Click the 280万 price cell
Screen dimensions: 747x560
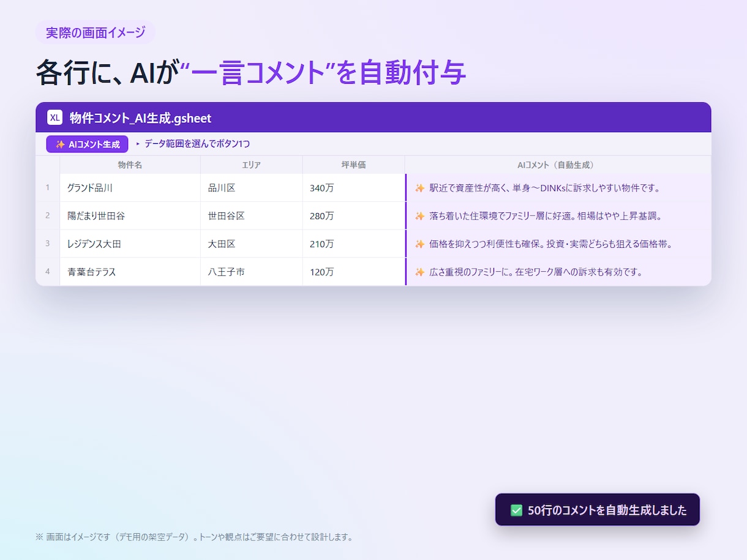(x=353, y=215)
